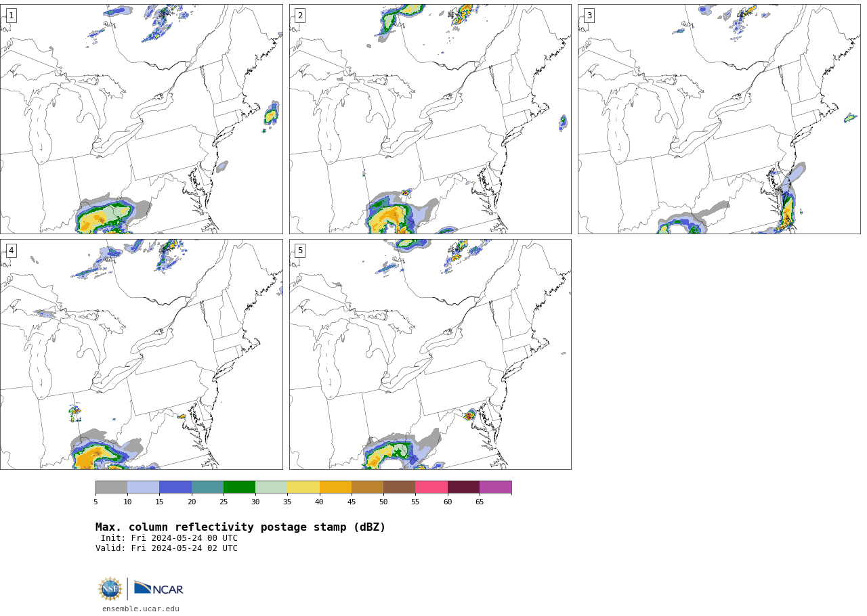Click the colorbar tick label 50

pos(383,502)
